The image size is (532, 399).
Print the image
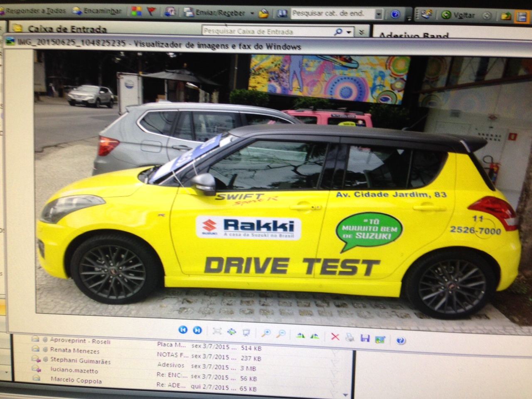(x=350, y=337)
